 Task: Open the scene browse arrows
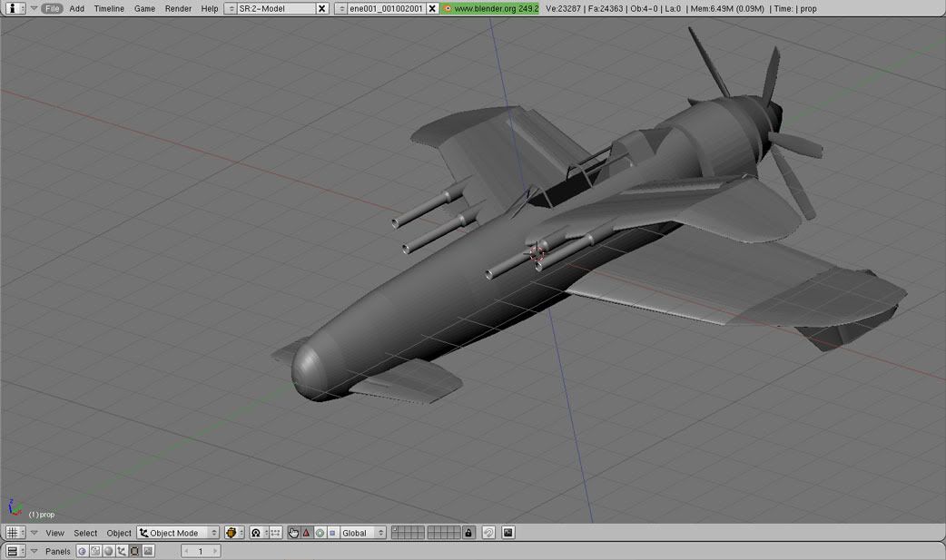[341, 8]
